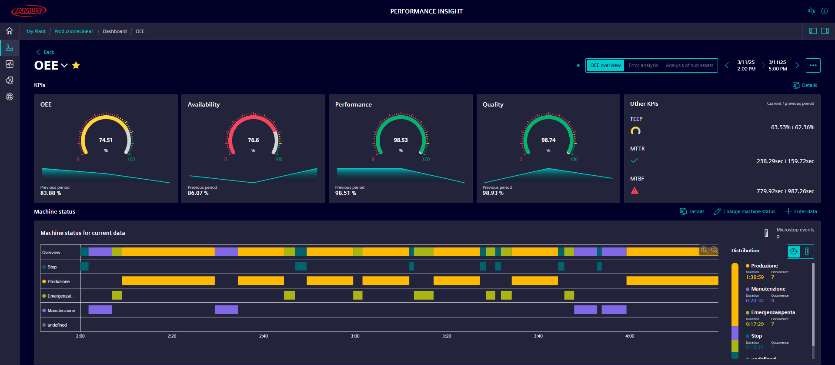Viewport: 835px width, 365px height.
Task: Click the Overview row label in timeline
Action: (x=52, y=252)
